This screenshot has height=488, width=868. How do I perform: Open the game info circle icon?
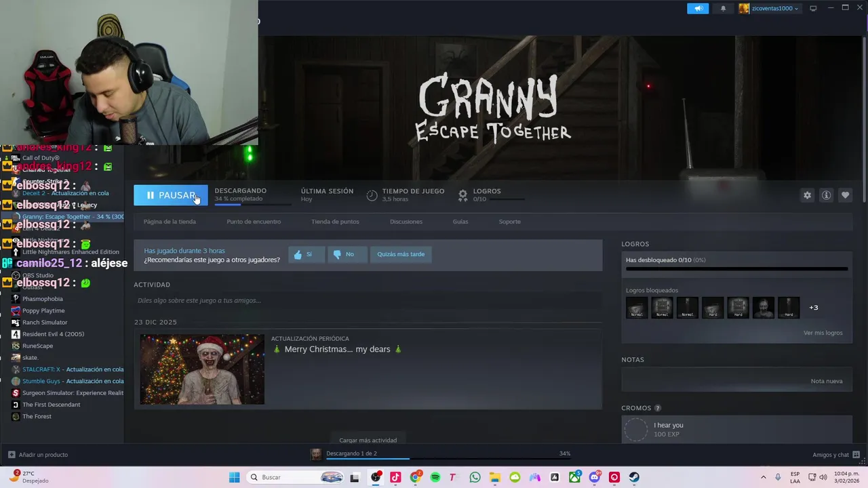(x=826, y=195)
